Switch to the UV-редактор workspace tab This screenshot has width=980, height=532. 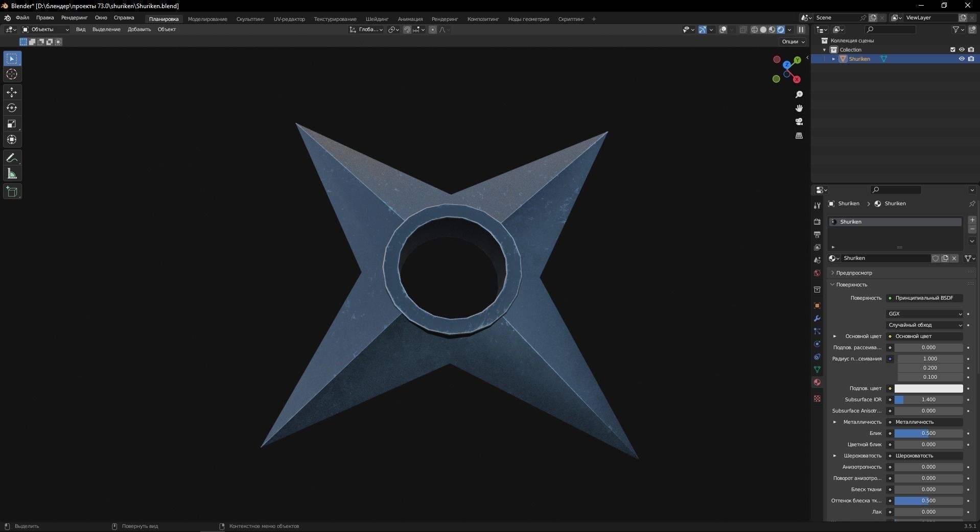point(289,19)
